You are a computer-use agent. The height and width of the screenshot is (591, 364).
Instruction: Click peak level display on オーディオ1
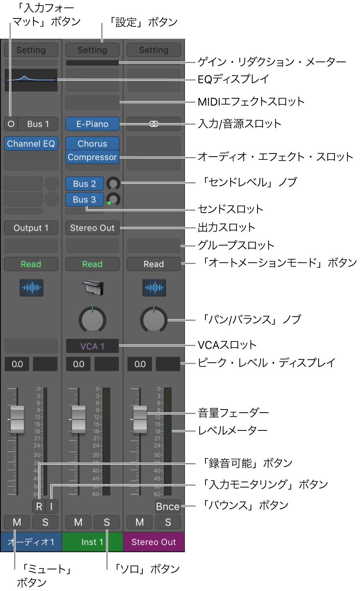point(45,364)
